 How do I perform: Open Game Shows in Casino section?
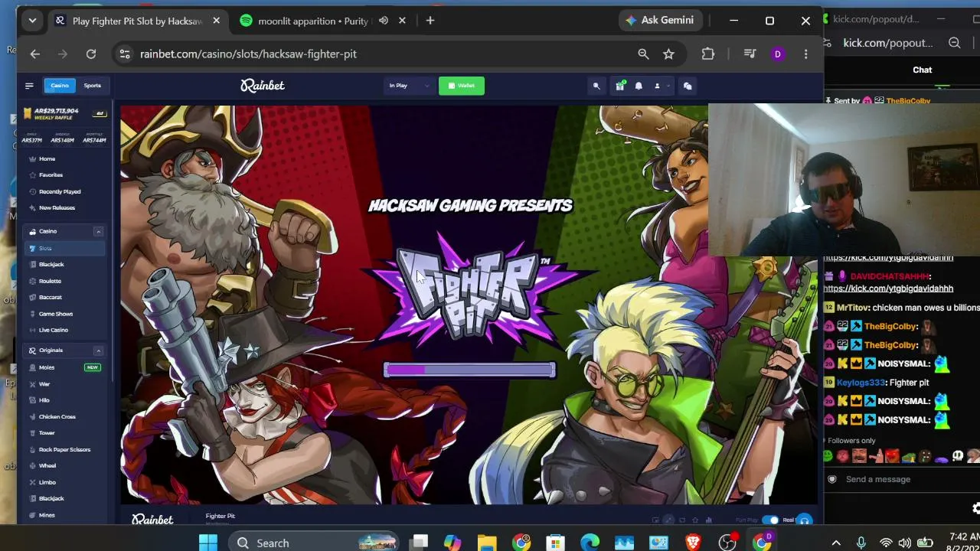pyautogui.click(x=56, y=314)
